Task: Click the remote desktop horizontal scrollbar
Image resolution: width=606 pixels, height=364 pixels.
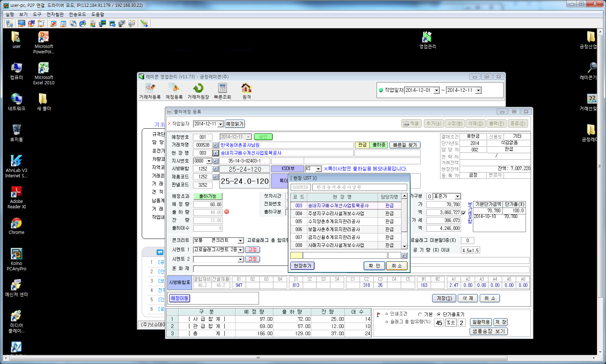Action: pyautogui.click(x=258, y=358)
